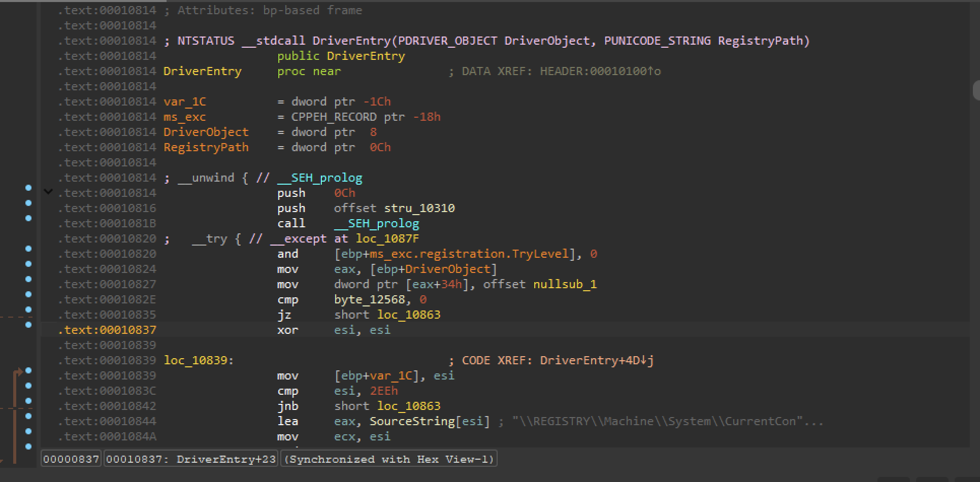Image resolution: width=980 pixels, height=482 pixels.
Task: Select the [eax+34h] memory operand
Action: pos(441,284)
